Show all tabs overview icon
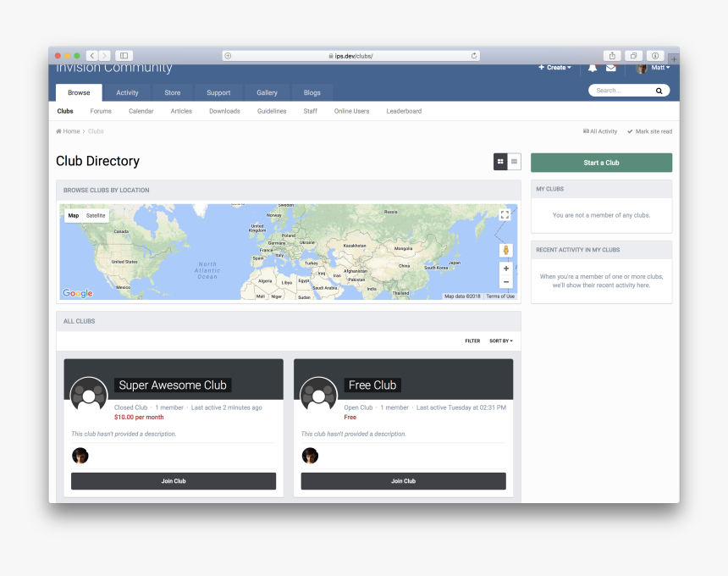 pos(633,56)
